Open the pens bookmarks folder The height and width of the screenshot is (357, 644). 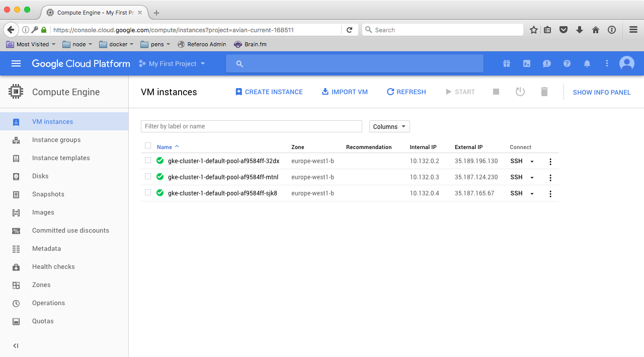pos(155,44)
